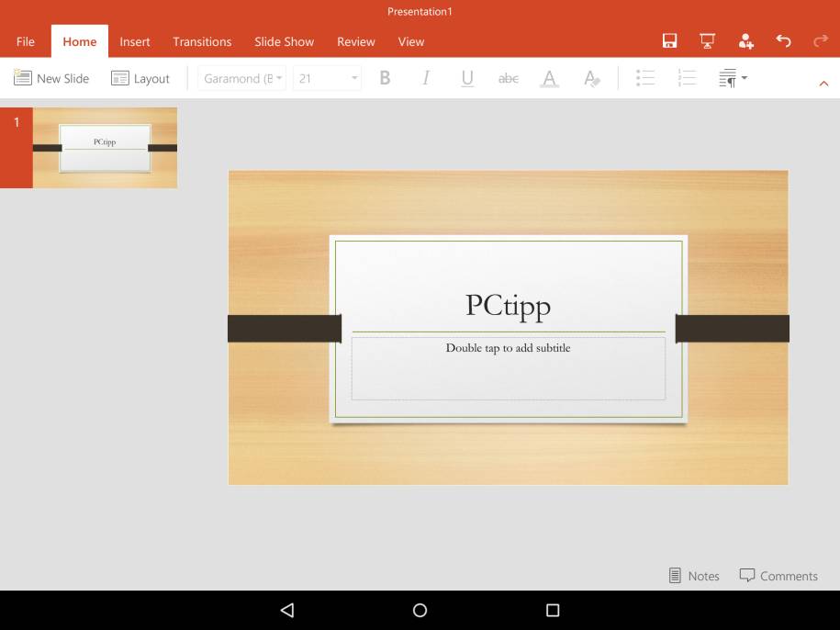
Task: Save the presentation with floppy icon
Action: click(669, 40)
